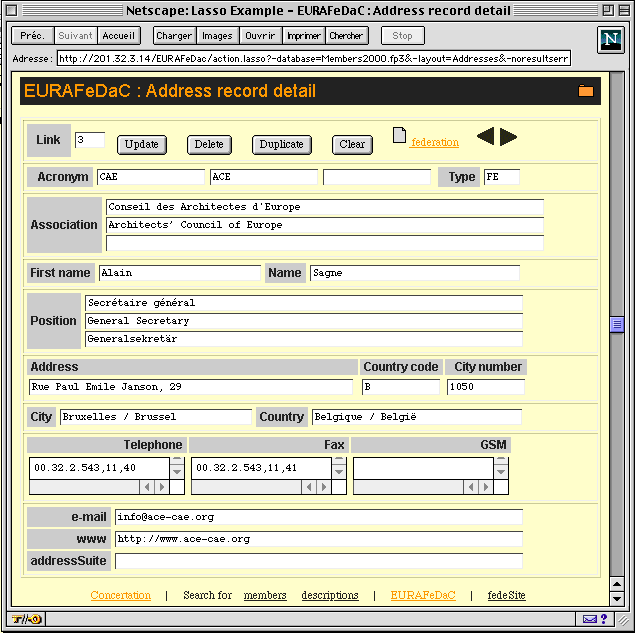Screen dimensions: 635x633
Task: Click the First name field with Alain
Action: [180, 273]
